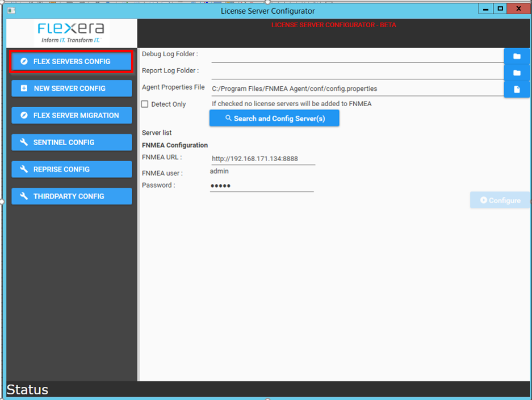Close the License Server Configurator window
This screenshot has height=400, width=532.
click(518, 9)
